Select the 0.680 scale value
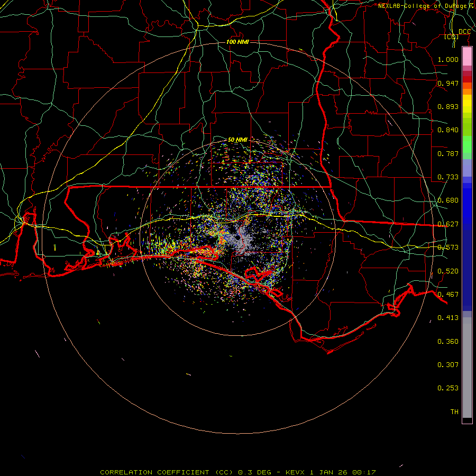Screen dimensions: 476x476 point(448,200)
